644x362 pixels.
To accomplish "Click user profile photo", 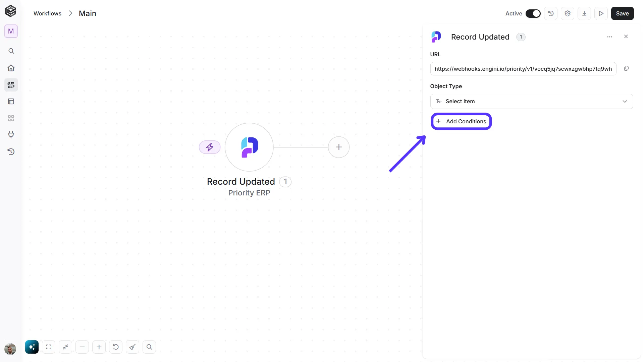I will coord(10,349).
